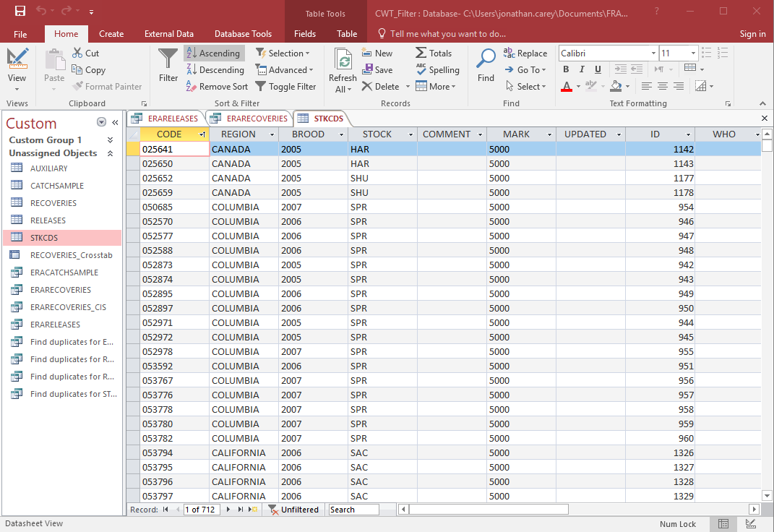The image size is (774, 532).
Task: Go to first record navigation arrow
Action: coord(165,510)
